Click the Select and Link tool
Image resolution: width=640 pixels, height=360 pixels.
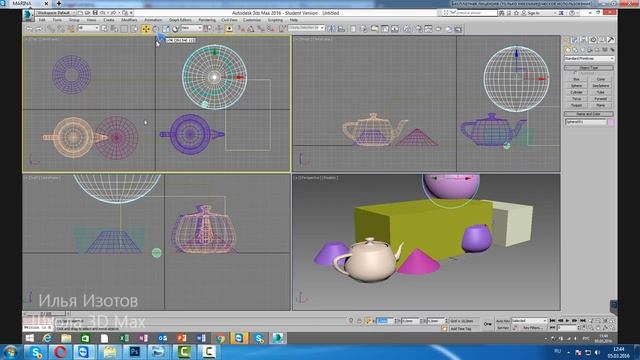(x=51, y=29)
